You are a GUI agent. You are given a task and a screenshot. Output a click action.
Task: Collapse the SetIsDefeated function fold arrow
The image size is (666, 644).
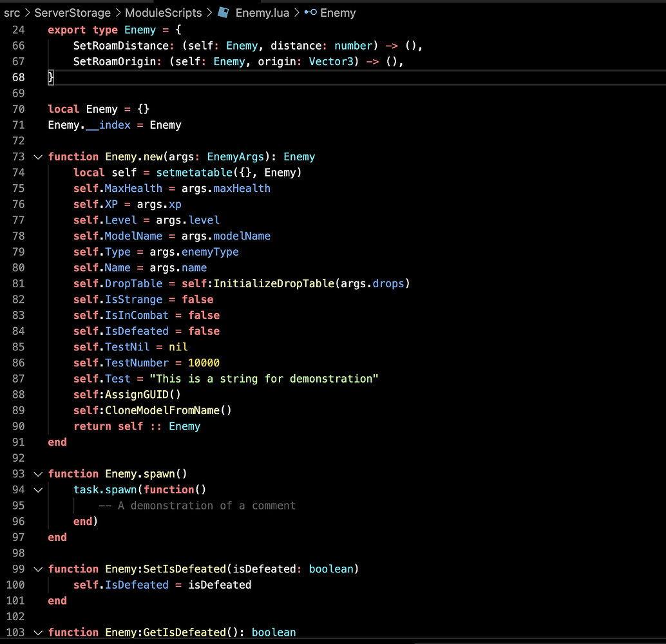37,569
